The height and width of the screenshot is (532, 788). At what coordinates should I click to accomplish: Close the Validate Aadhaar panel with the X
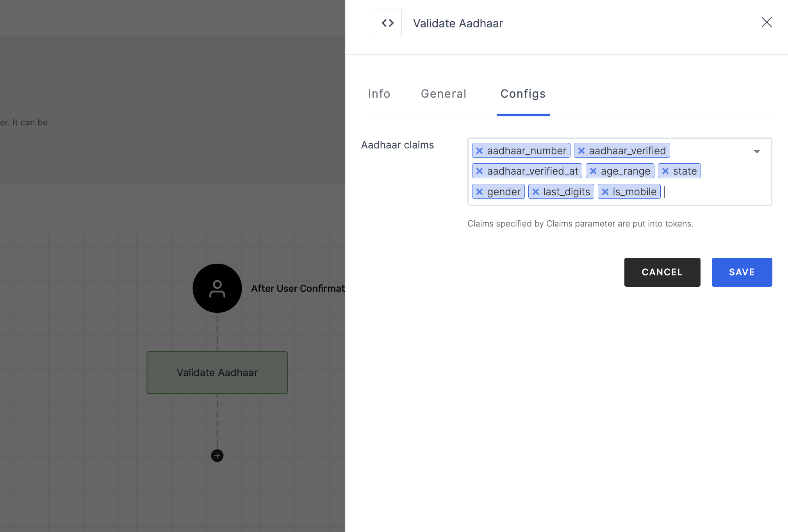pos(767,22)
